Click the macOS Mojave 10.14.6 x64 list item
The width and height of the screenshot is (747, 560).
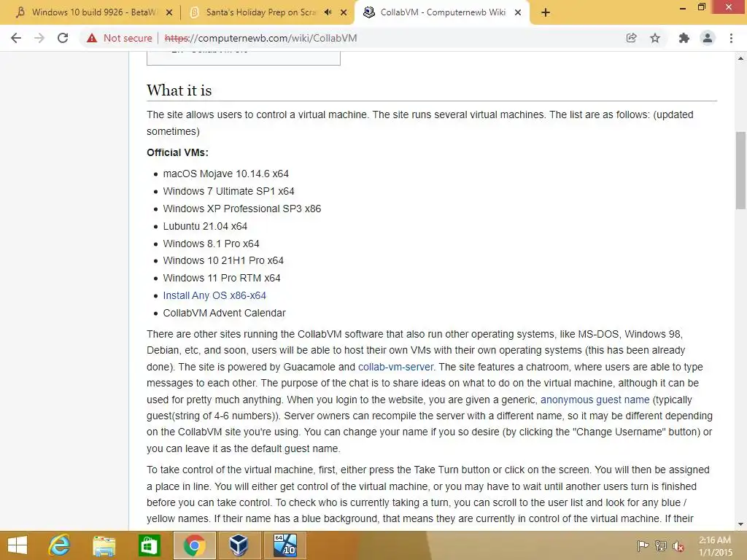pyautogui.click(x=226, y=174)
